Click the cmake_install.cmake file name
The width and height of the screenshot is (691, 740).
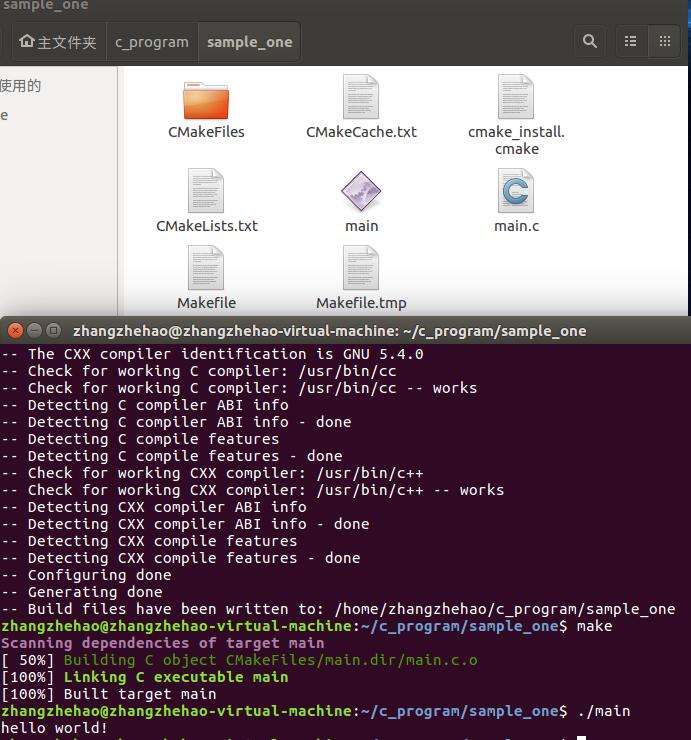click(516, 140)
